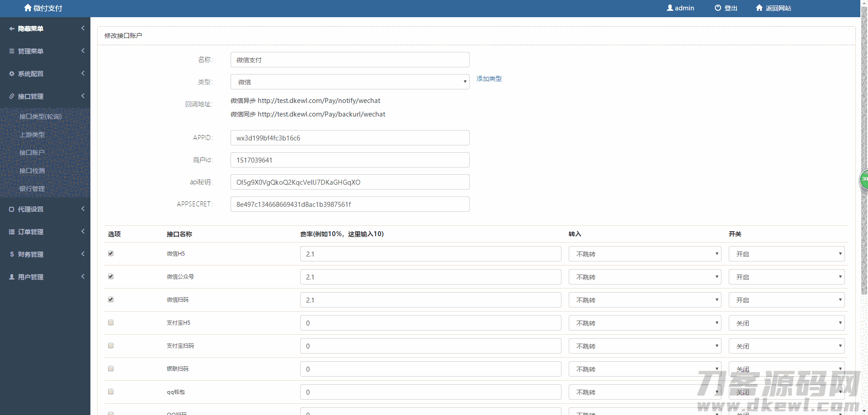
Task: Tick the 银联扫码 checkbox
Action: pyautogui.click(x=111, y=368)
